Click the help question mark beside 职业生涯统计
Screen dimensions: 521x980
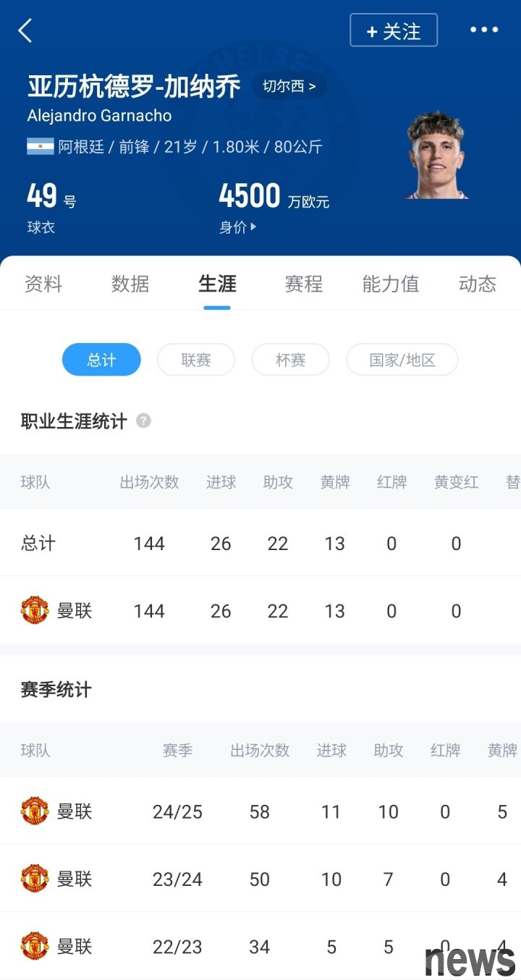click(x=143, y=421)
